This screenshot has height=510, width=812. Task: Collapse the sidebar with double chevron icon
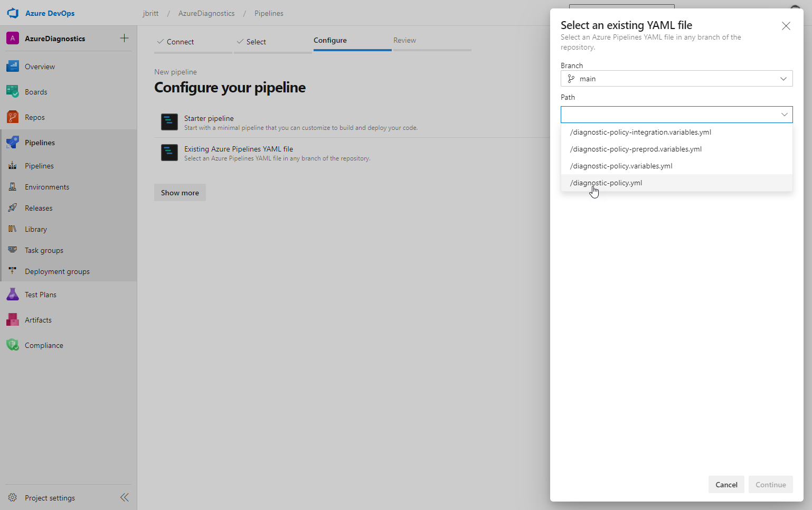click(x=125, y=497)
